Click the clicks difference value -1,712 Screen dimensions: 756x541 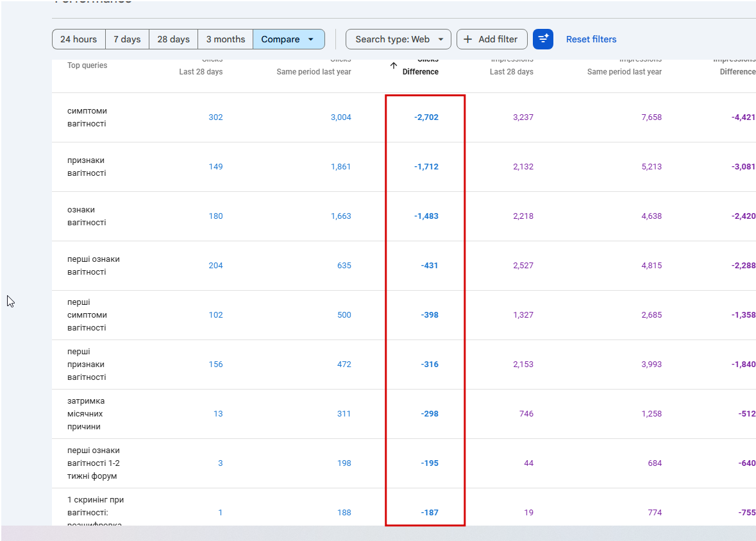point(426,166)
